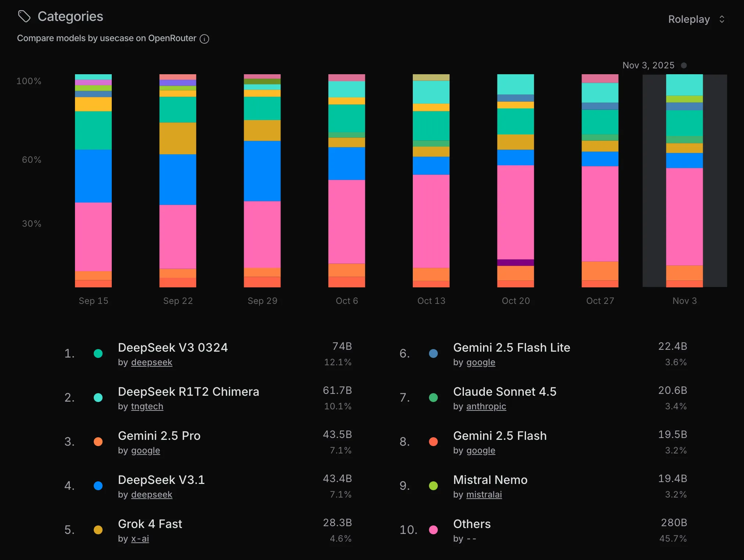The image size is (744, 560).
Task: Open the anthropic provider link
Action: click(486, 406)
